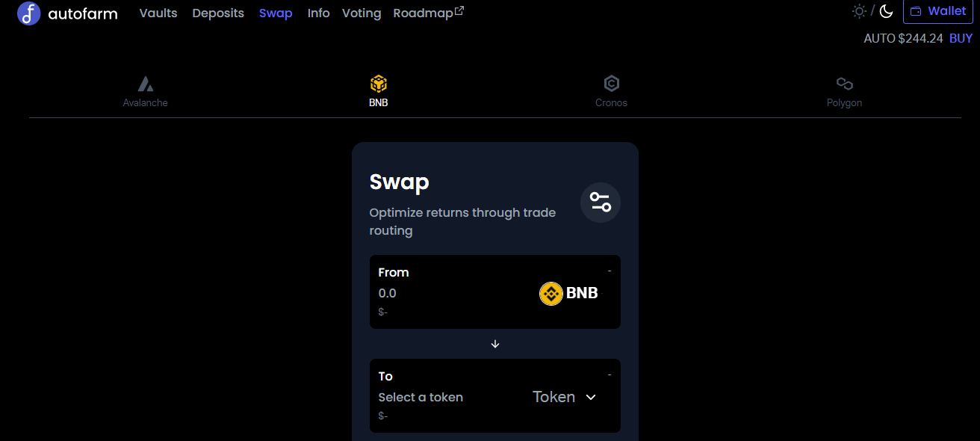Select the Cronos network icon

611,84
